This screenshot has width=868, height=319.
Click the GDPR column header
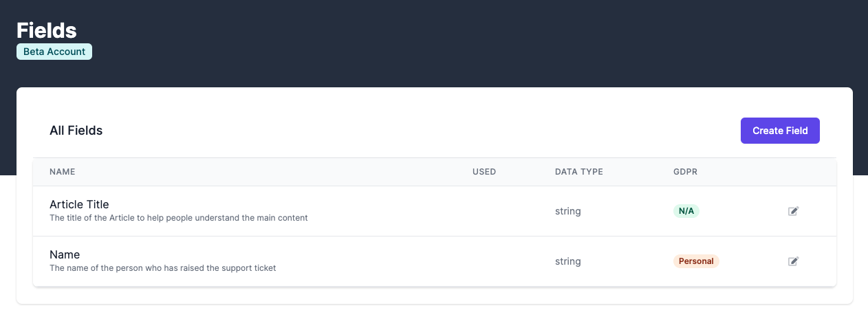pos(685,172)
